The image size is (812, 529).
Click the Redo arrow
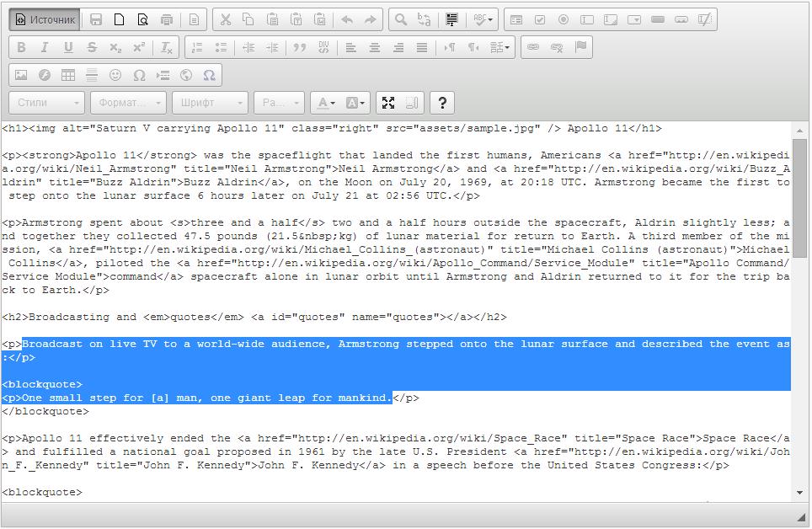coord(371,19)
